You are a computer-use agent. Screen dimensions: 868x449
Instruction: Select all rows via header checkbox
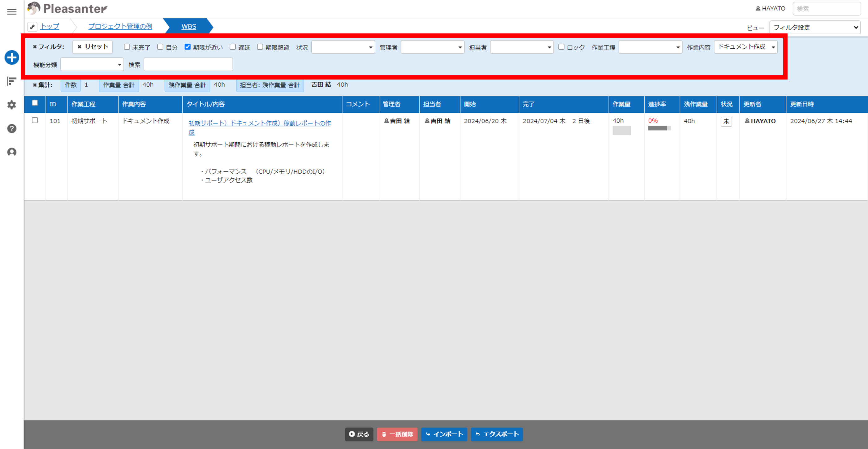35,103
